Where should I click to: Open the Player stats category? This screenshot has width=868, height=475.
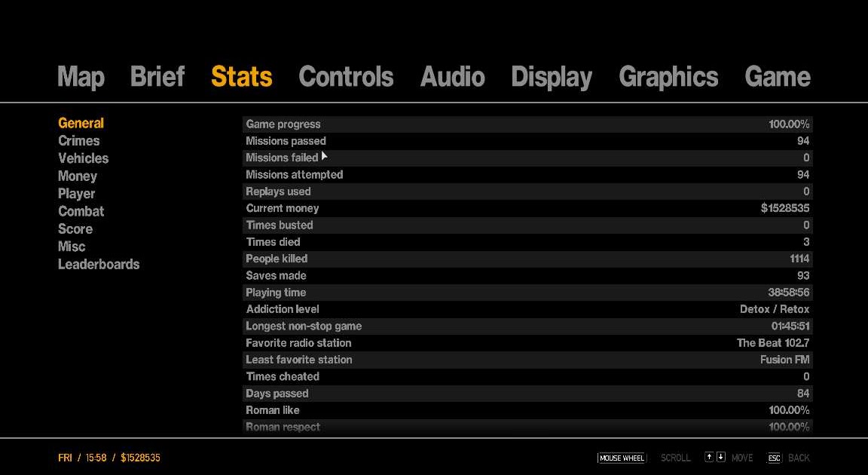(x=76, y=194)
